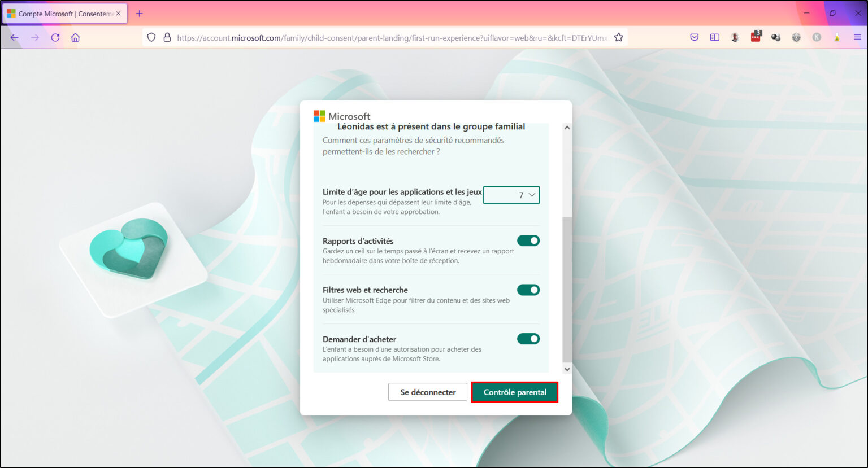Reload the current page
This screenshot has width=868, height=468.
point(55,37)
